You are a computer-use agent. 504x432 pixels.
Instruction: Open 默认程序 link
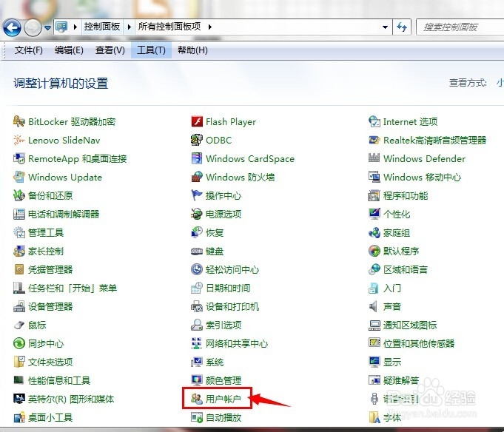pyautogui.click(x=401, y=252)
